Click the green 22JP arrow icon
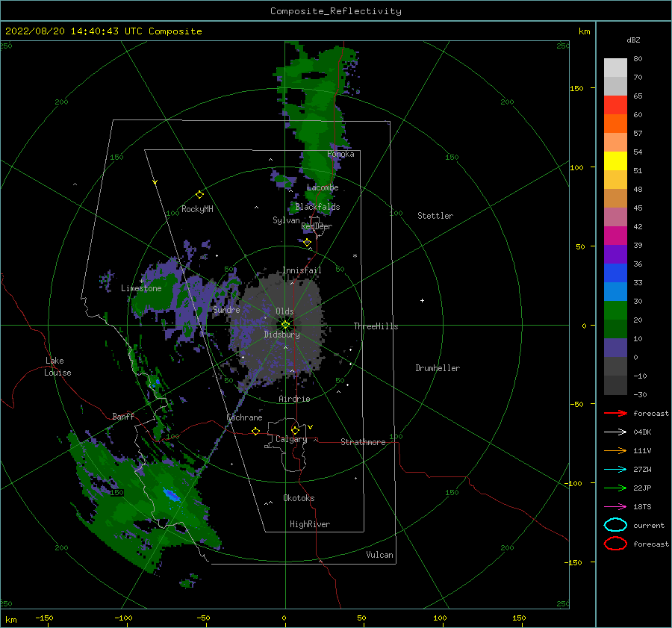 click(615, 488)
